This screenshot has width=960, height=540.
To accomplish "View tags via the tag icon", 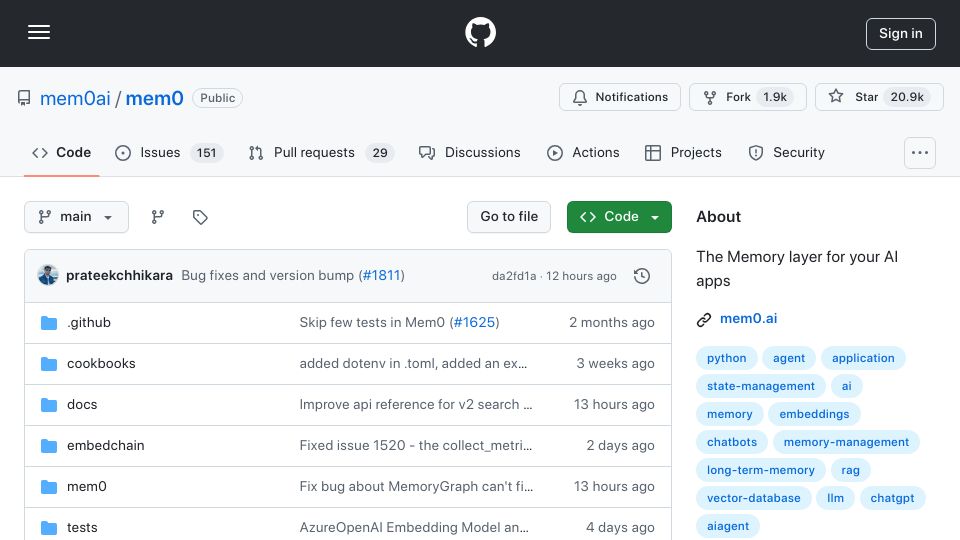I will (x=200, y=217).
